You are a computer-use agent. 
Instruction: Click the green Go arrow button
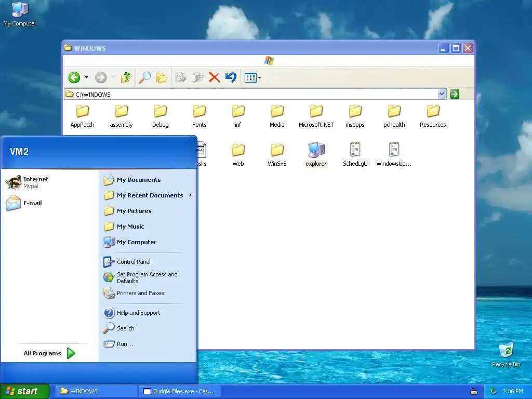click(x=454, y=94)
